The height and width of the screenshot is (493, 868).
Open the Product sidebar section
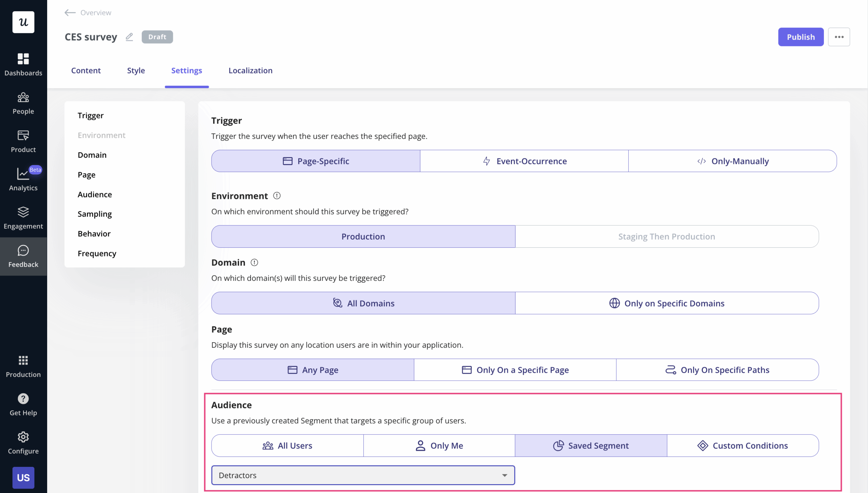23,141
